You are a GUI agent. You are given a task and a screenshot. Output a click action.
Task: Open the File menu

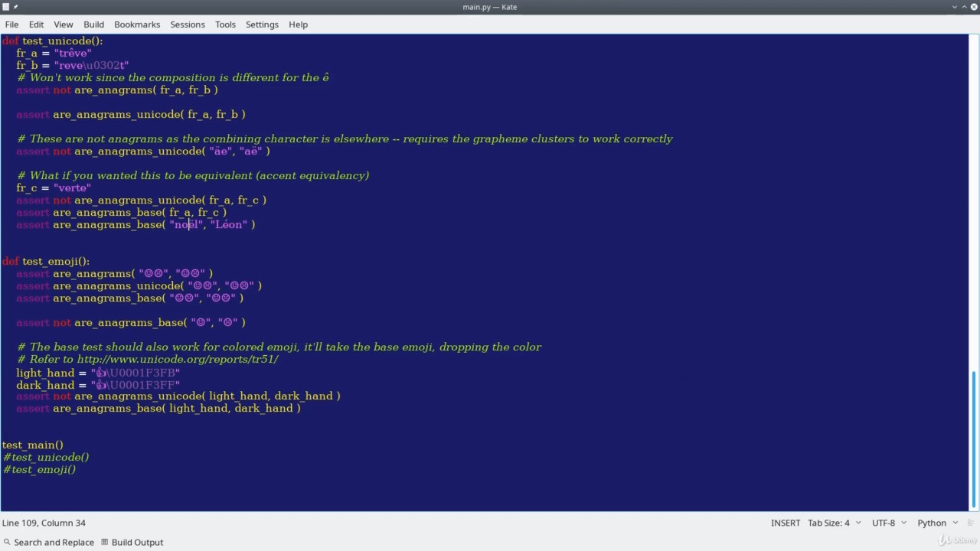[x=11, y=24]
